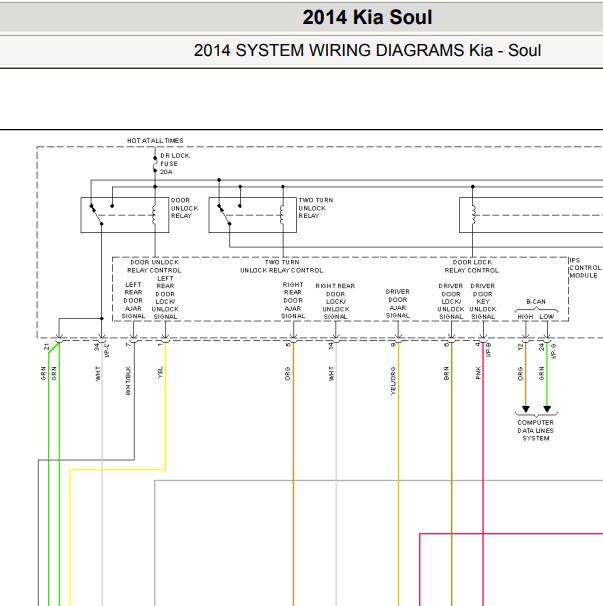The width and height of the screenshot is (603, 606).
Task: Click the "WHT" wire label at pin 14
Action: tap(331, 374)
